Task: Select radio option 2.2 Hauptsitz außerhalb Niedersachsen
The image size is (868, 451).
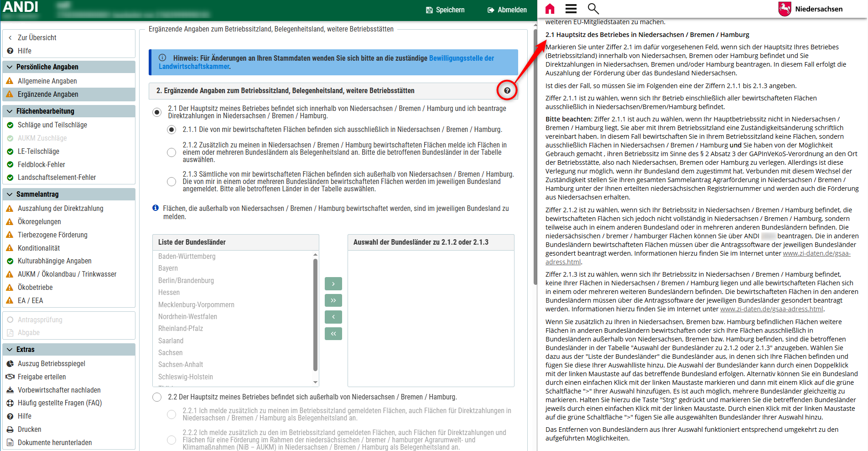Action: [x=157, y=397]
